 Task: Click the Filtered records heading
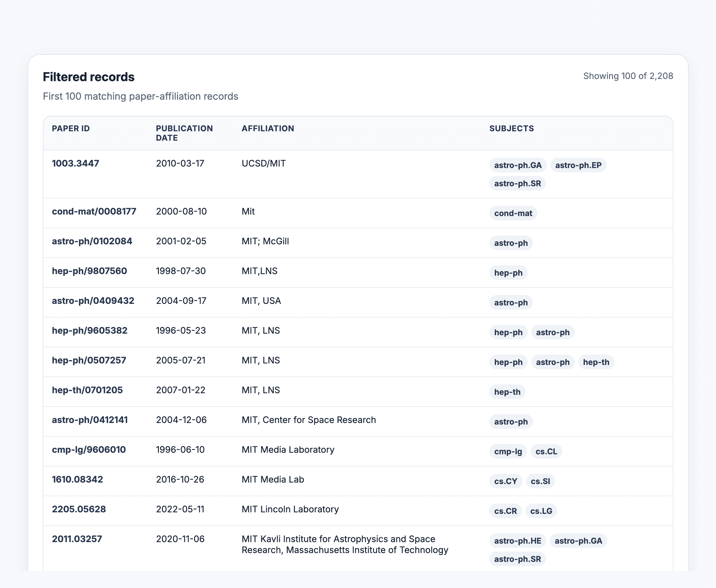coord(89,77)
